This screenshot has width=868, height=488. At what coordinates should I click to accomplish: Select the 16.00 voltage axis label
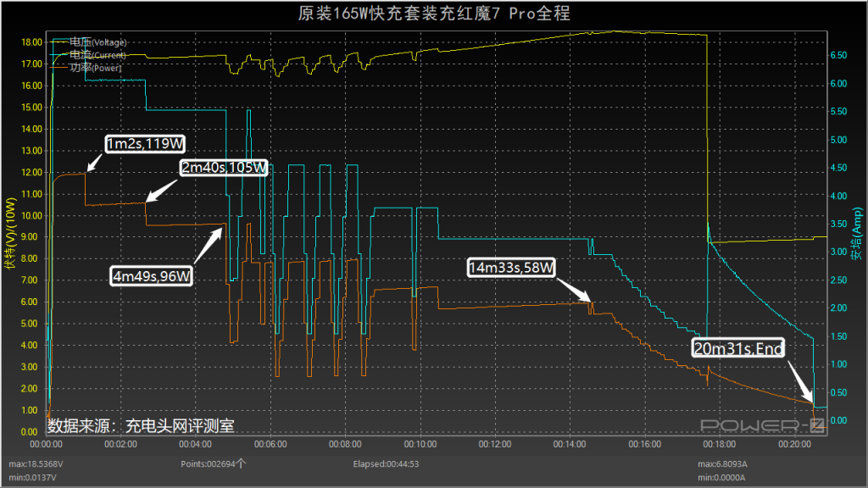click(31, 86)
